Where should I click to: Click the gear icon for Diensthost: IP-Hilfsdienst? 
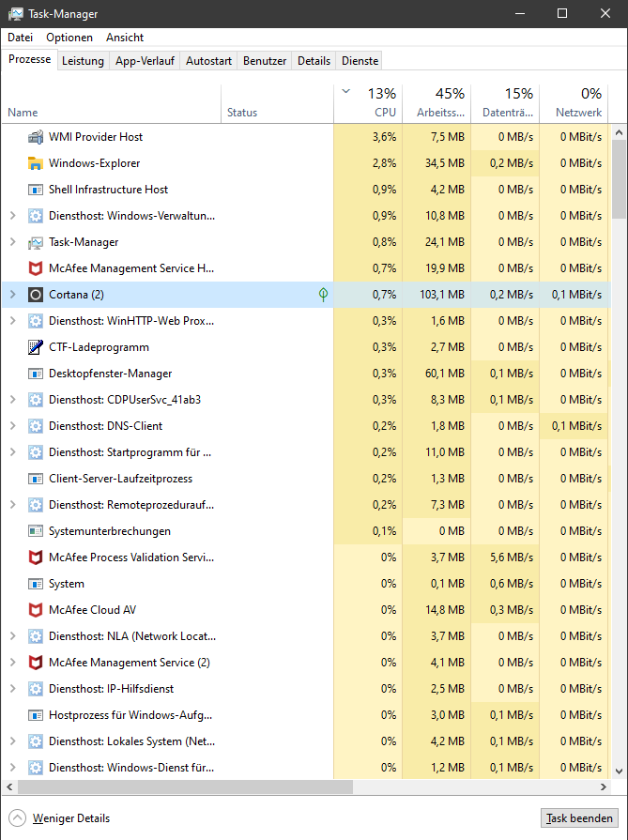click(36, 688)
